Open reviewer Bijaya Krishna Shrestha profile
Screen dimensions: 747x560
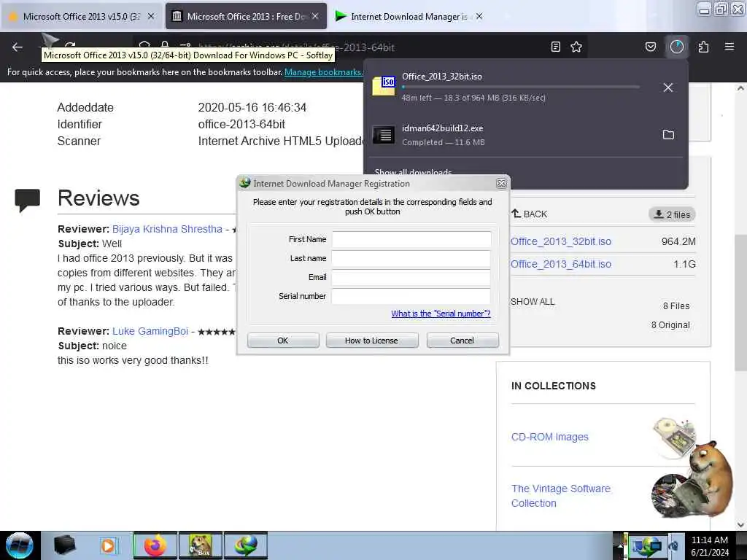tap(167, 229)
